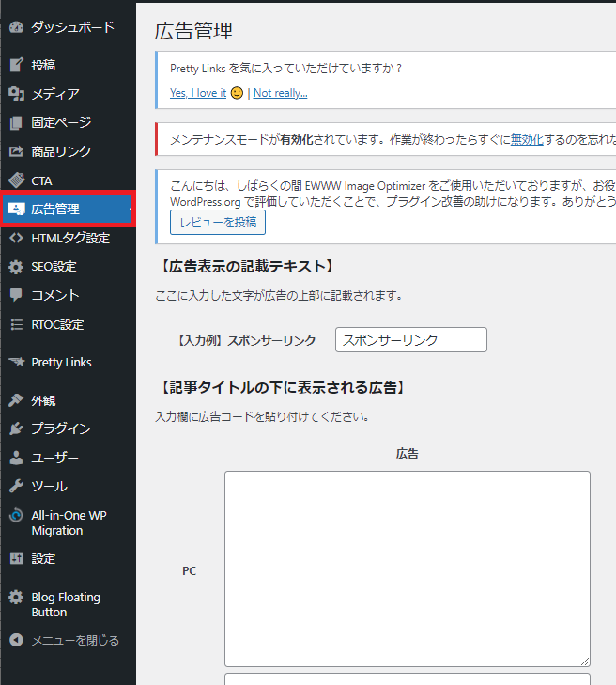Click the "Not really..." link
This screenshot has width=616, height=685.
280,93
